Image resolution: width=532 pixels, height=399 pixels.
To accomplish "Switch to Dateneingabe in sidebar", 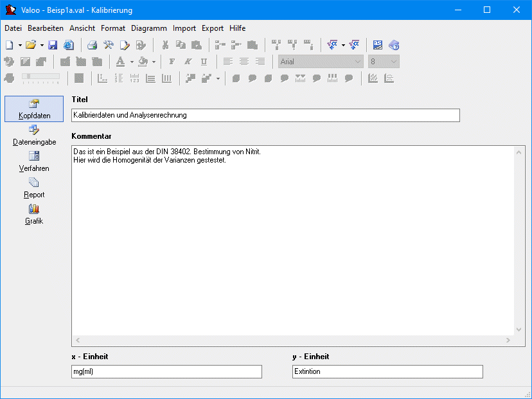I will [x=34, y=135].
